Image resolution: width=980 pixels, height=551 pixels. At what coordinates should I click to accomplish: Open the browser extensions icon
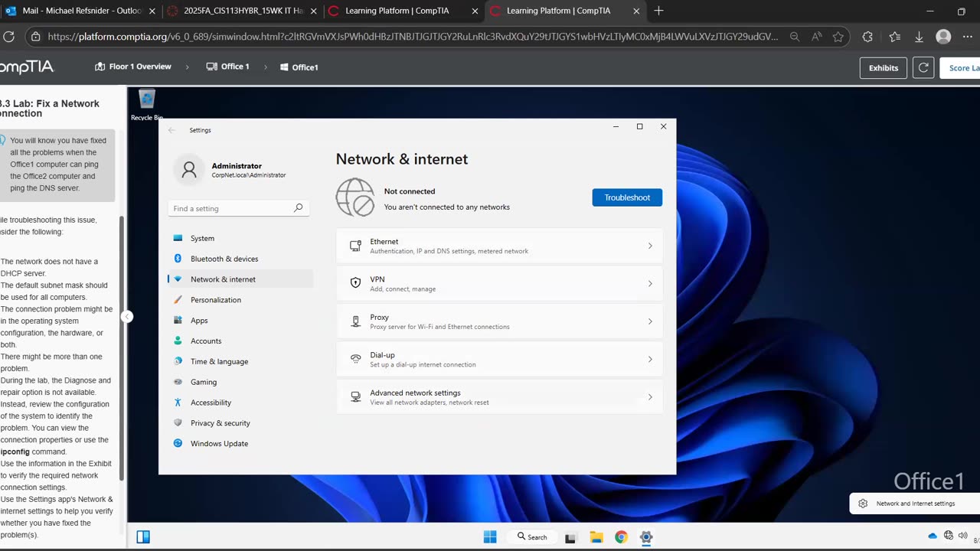tap(867, 37)
